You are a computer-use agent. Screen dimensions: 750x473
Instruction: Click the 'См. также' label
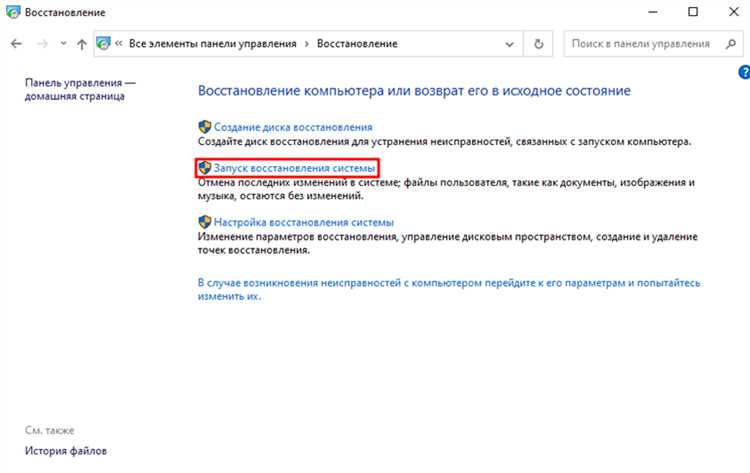point(50,430)
